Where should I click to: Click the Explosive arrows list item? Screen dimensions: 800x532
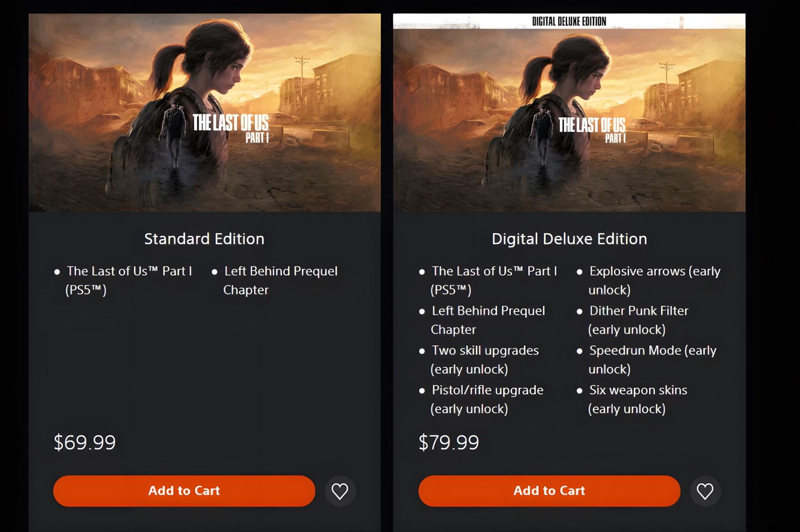(x=654, y=280)
